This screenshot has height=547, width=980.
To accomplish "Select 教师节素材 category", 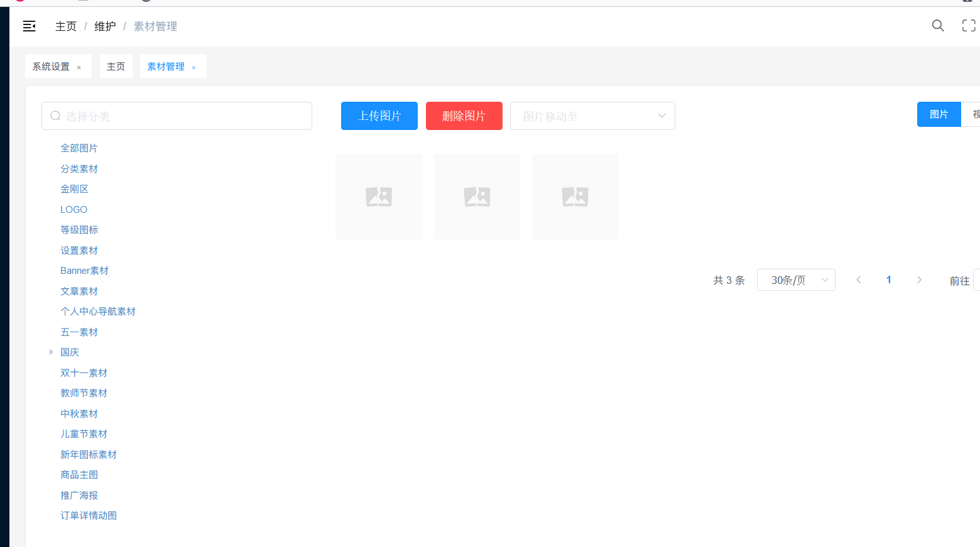I will tap(84, 393).
